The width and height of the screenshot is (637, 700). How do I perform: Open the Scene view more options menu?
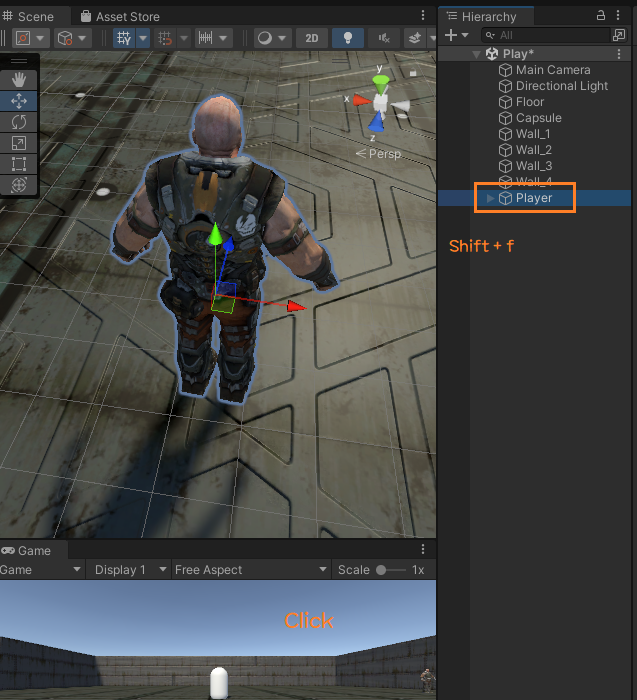point(423,16)
